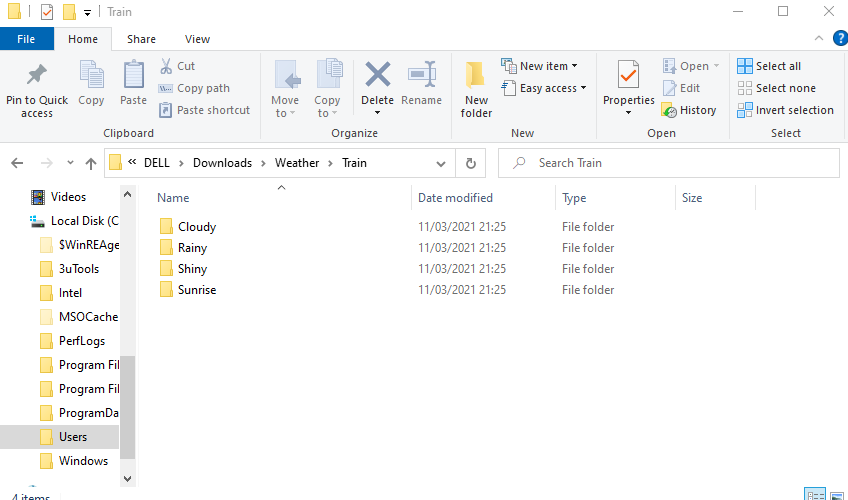
Task: Refresh the Train folder view
Action: coord(470,163)
